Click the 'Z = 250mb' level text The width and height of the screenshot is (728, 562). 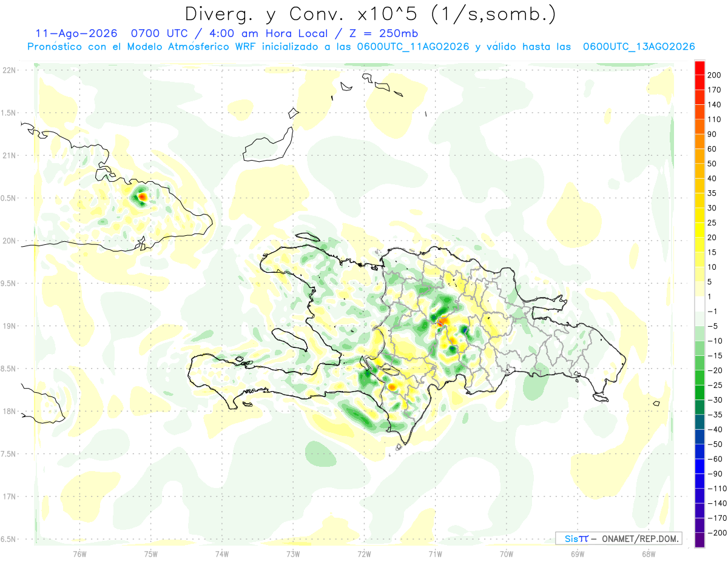pos(383,33)
